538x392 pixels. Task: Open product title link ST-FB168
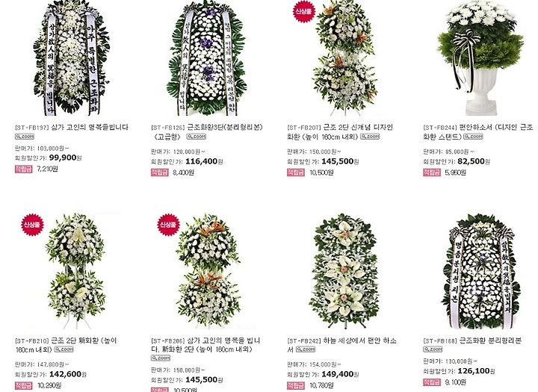(x=472, y=340)
